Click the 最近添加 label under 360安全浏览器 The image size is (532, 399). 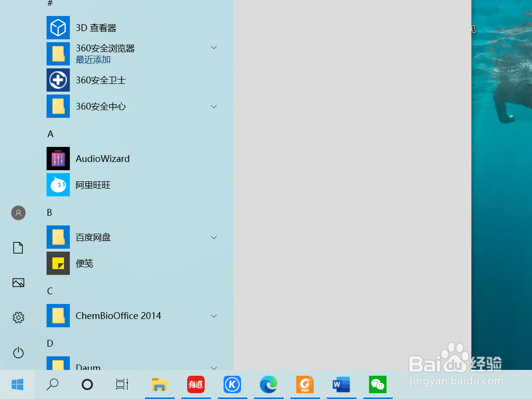click(x=93, y=60)
